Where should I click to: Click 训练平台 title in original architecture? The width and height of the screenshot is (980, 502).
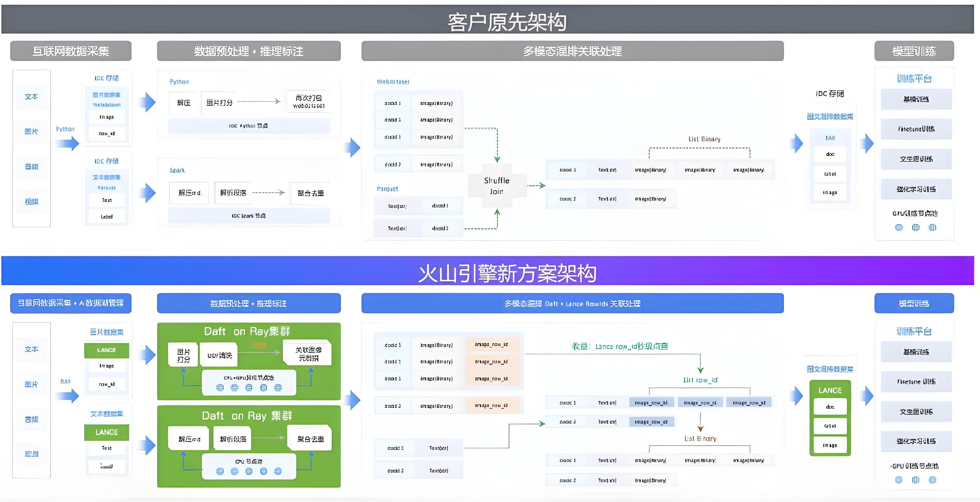[x=914, y=78]
